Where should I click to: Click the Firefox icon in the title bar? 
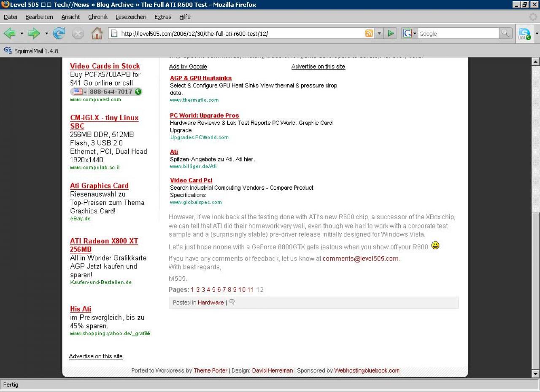click(x=5, y=5)
